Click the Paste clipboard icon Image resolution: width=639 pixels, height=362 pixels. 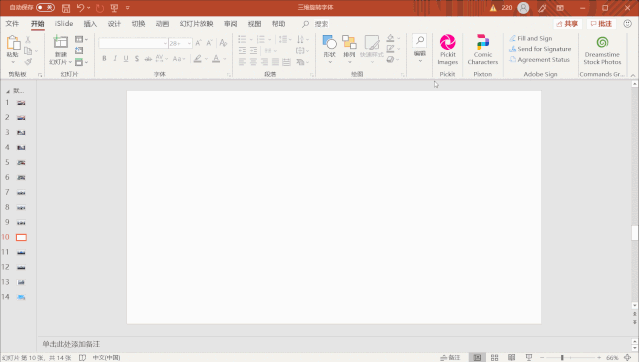[x=13, y=43]
